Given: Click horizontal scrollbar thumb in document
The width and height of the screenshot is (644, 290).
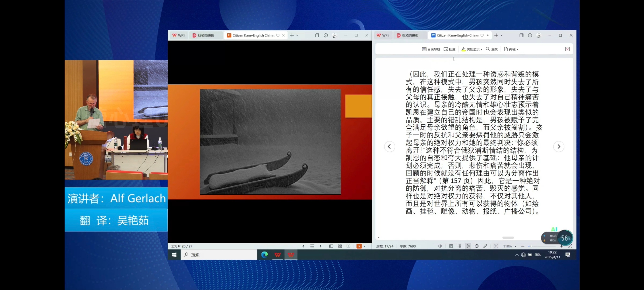Looking at the screenshot, I should [x=508, y=238].
